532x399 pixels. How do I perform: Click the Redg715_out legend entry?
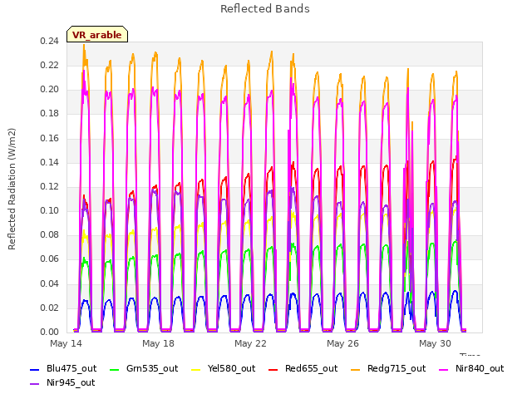[x=388, y=368]
